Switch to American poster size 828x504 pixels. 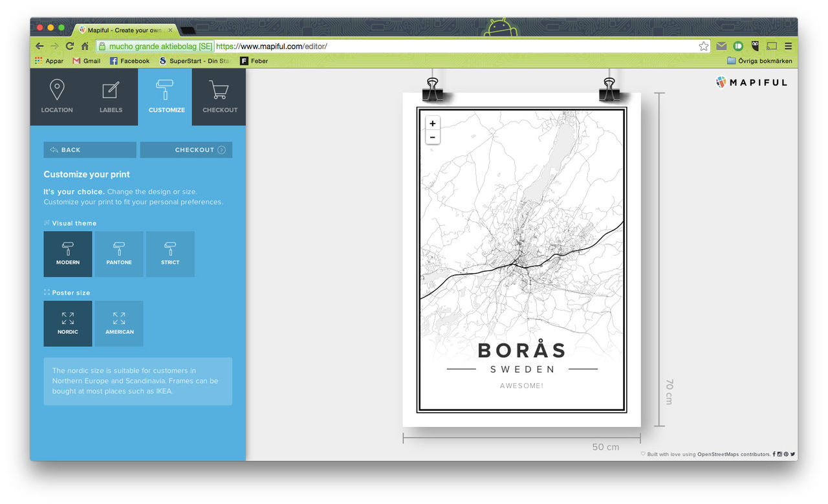(119, 323)
